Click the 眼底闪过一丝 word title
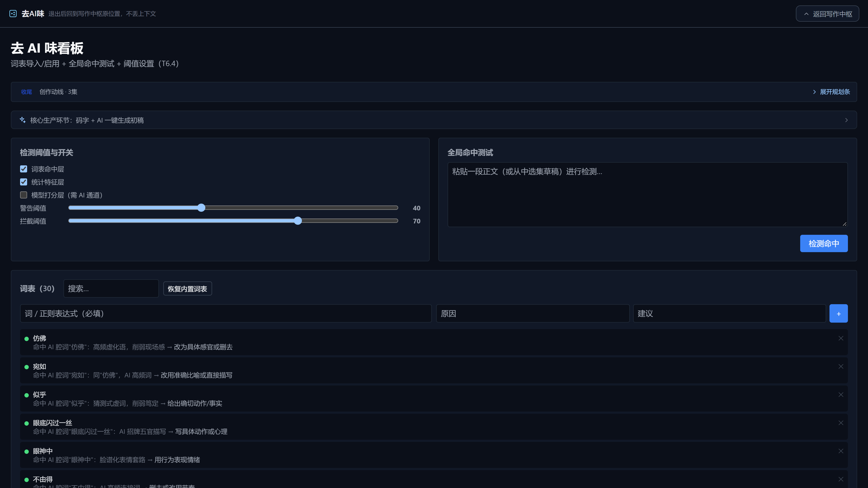868x488 pixels. point(53,423)
